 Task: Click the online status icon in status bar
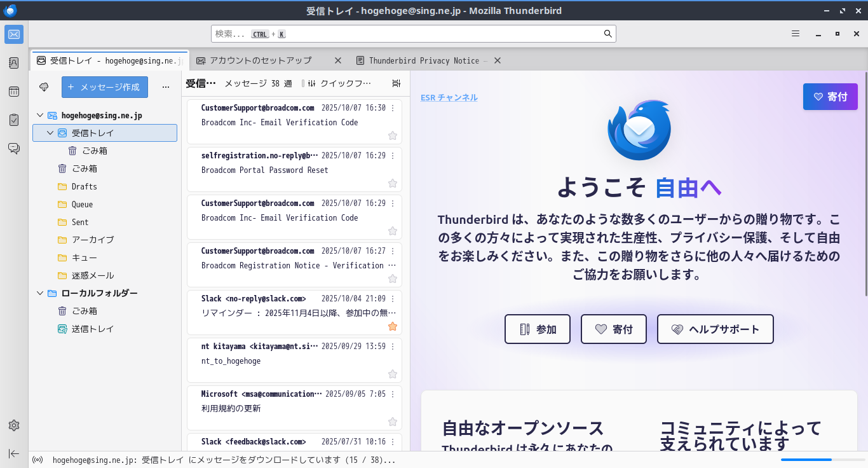click(37, 460)
